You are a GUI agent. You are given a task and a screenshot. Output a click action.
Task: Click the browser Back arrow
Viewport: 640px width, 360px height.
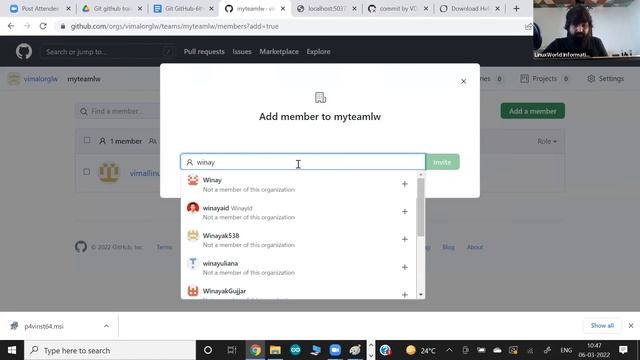(11, 26)
